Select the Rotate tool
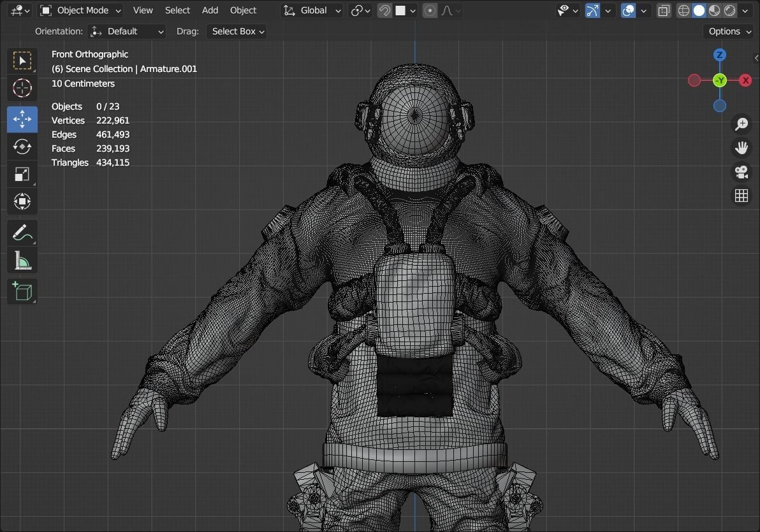 [x=22, y=147]
